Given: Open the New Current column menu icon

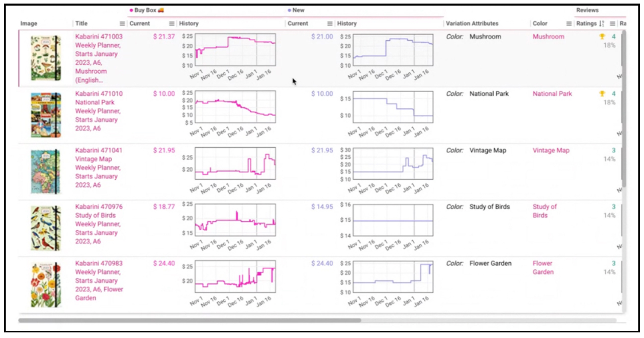Looking at the screenshot, I should 330,23.
